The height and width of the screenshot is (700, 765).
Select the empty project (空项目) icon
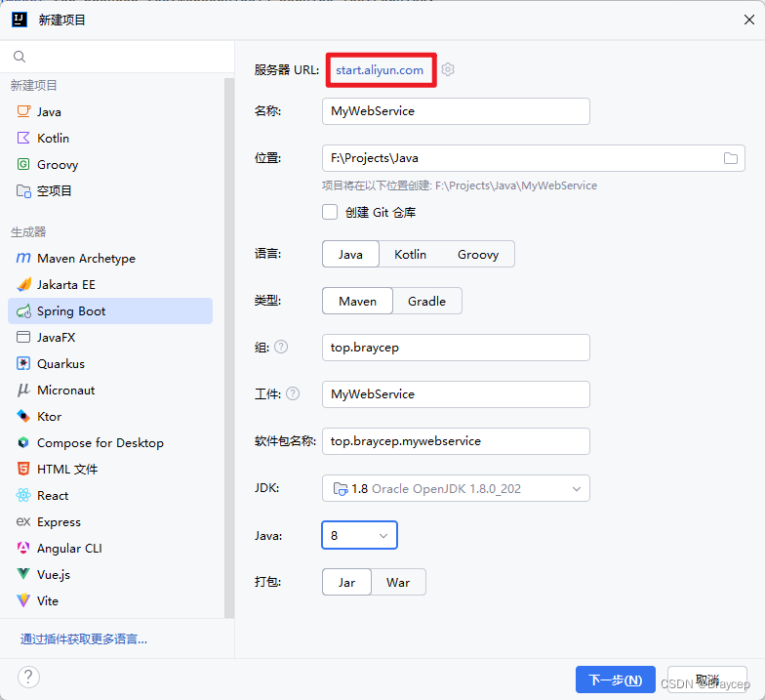[x=23, y=190]
